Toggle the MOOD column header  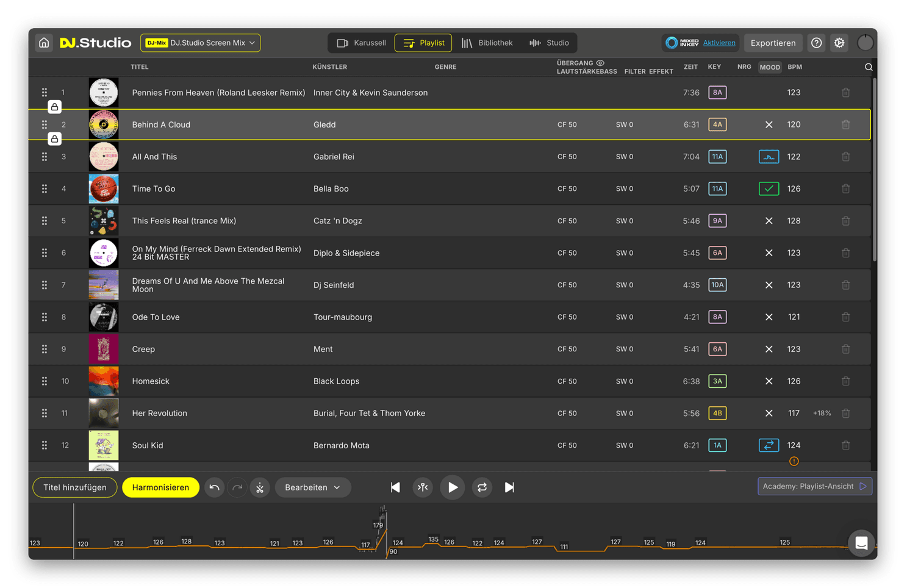(x=769, y=67)
